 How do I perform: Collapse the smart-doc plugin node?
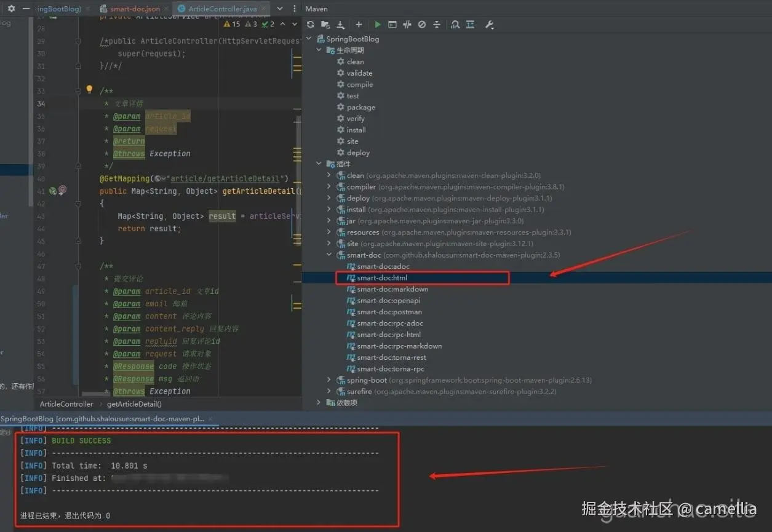(329, 255)
